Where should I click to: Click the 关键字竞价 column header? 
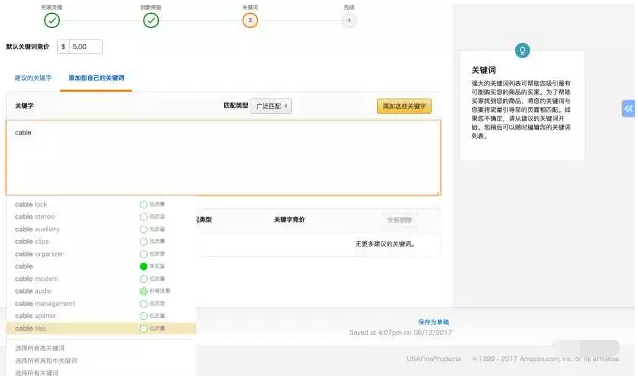click(289, 220)
